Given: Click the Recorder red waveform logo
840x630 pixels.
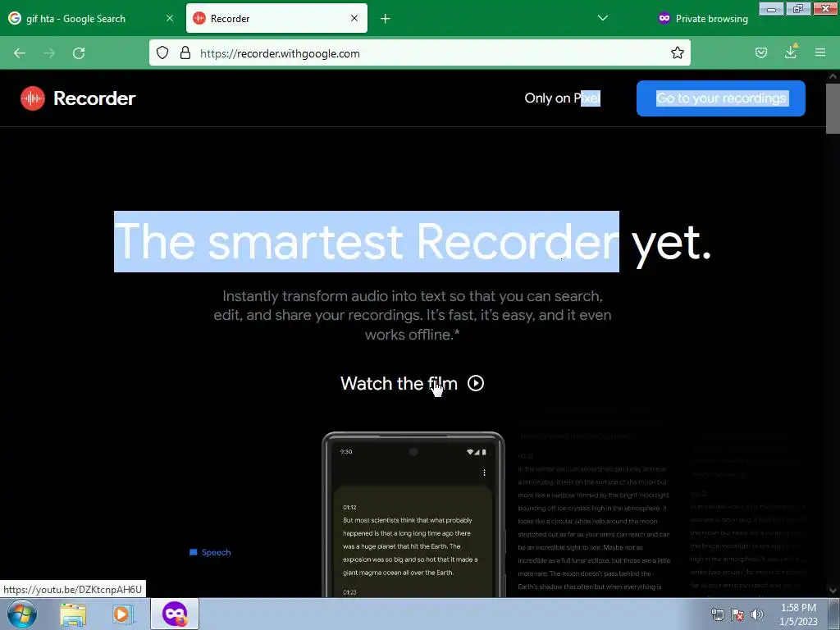Looking at the screenshot, I should [x=33, y=98].
